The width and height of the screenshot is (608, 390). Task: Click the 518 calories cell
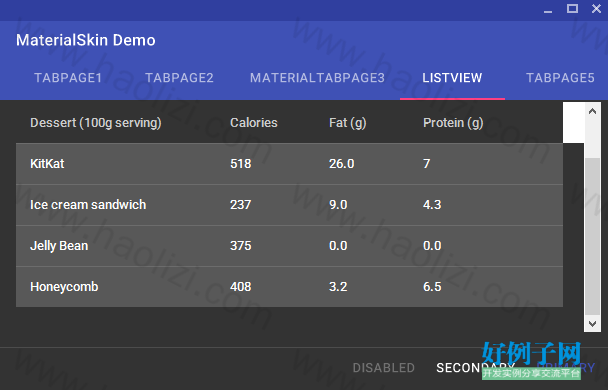click(x=240, y=164)
